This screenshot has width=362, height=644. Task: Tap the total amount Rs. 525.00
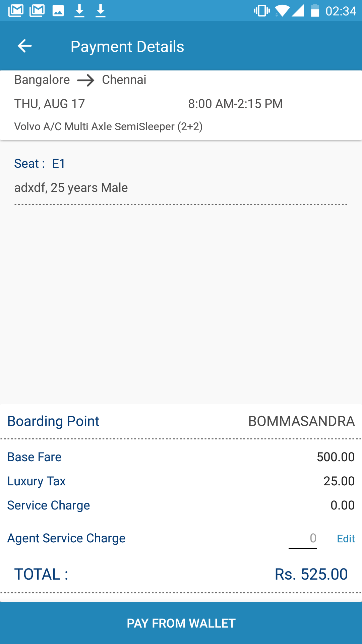coord(311,574)
